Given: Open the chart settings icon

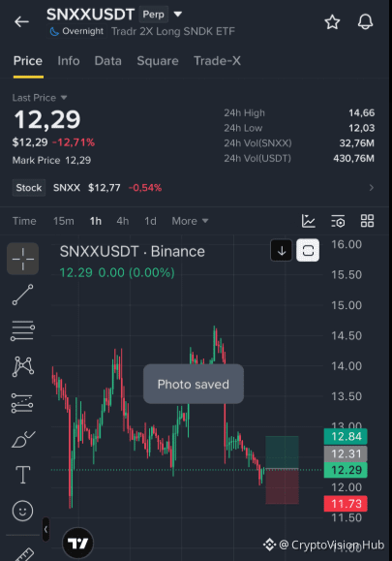Looking at the screenshot, I should (338, 221).
